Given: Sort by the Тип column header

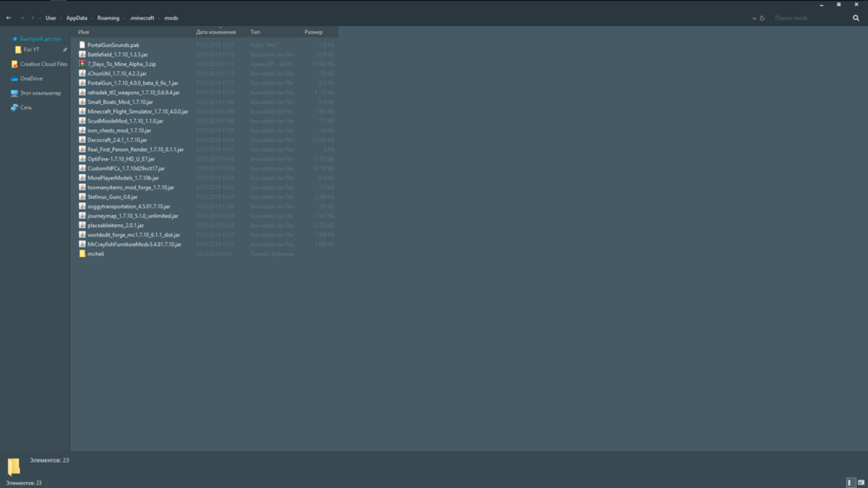Looking at the screenshot, I should coord(255,32).
